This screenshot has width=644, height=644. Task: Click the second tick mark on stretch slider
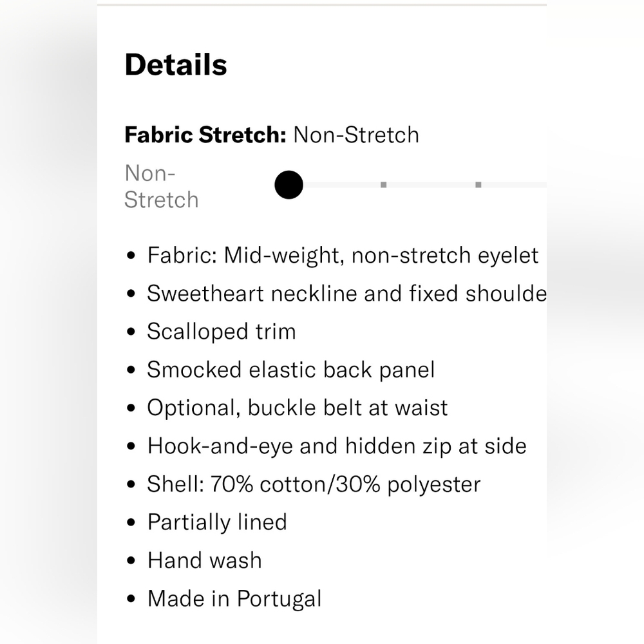tap(478, 185)
